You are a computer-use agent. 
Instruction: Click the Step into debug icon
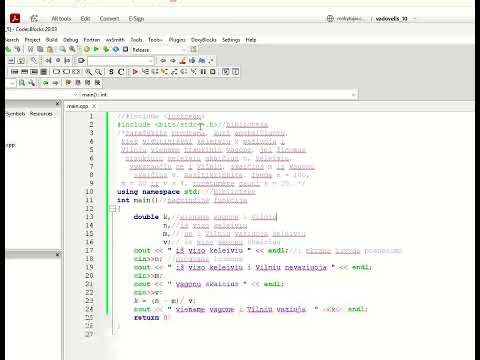click(x=164, y=72)
